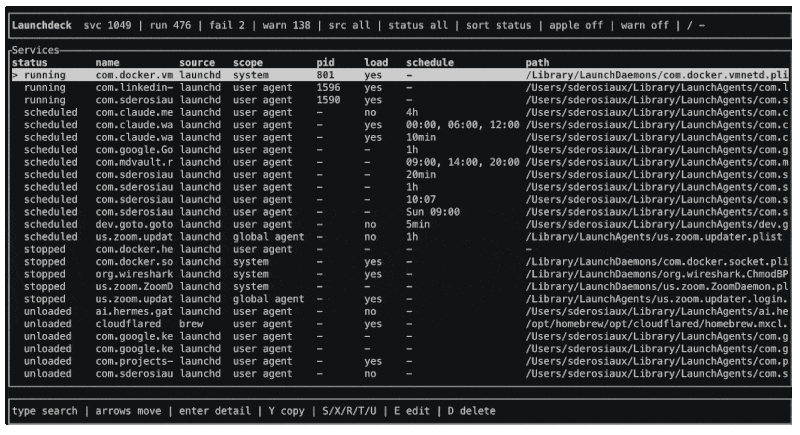Click /Library/LaunchAgents/us.zoom.updater.plist path
Screen dimensions: 800x435
tap(654, 237)
